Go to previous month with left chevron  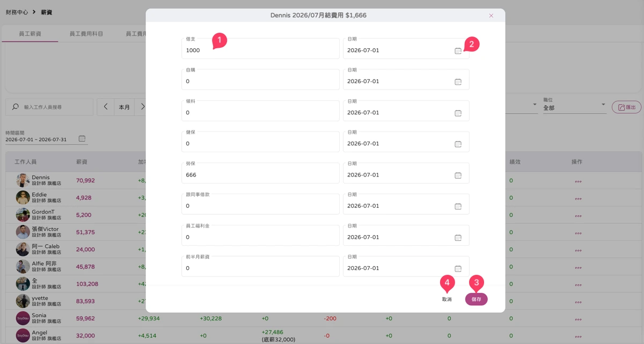point(106,107)
